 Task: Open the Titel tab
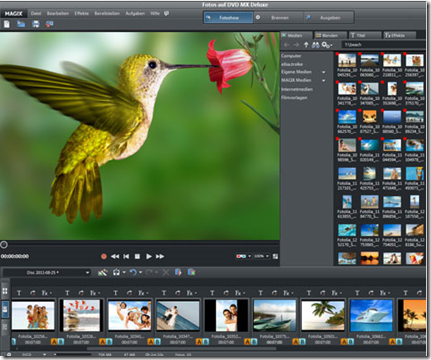365,35
